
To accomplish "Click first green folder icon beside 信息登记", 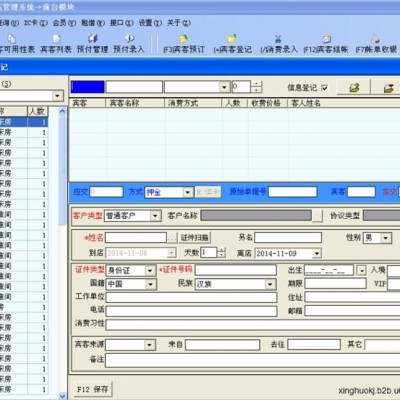I will [x=354, y=88].
